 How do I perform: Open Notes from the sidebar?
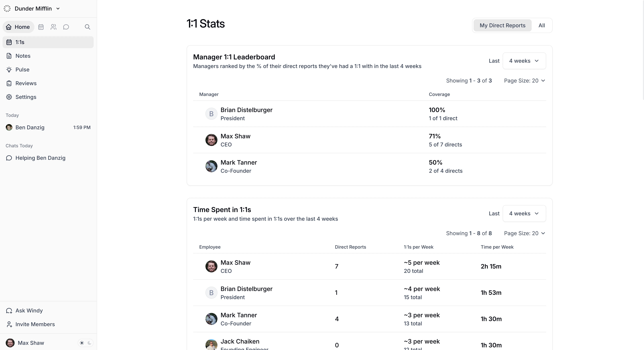pos(23,56)
